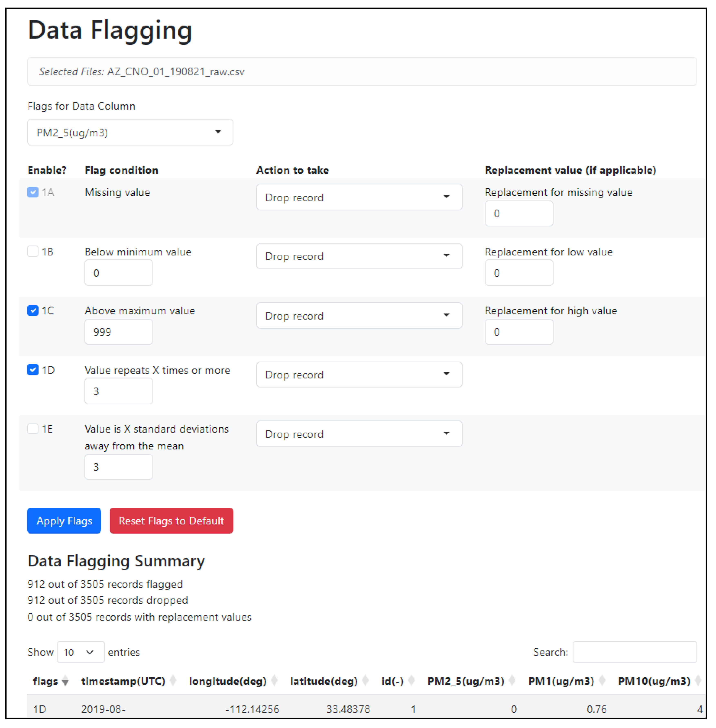Sort table by PM10(ug/m3) column
This screenshot has width=716, height=728.
tap(654, 681)
